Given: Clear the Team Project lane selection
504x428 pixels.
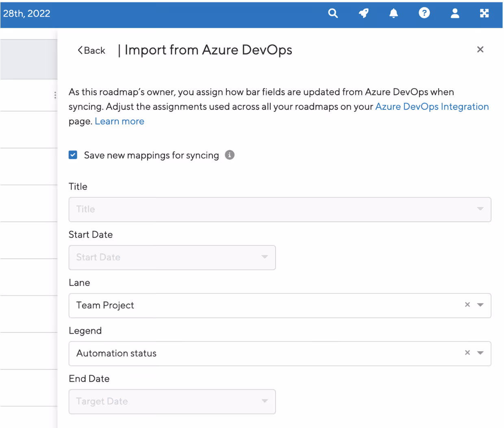Looking at the screenshot, I should [467, 305].
